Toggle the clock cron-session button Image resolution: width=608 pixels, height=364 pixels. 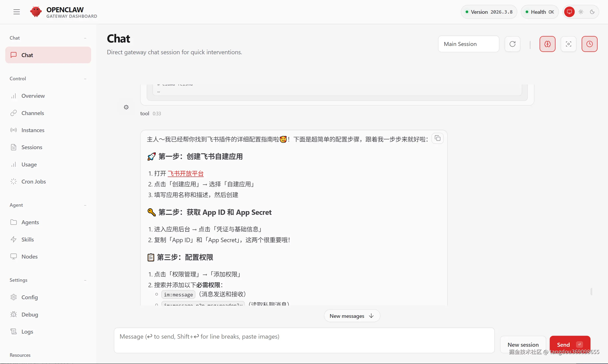point(589,44)
